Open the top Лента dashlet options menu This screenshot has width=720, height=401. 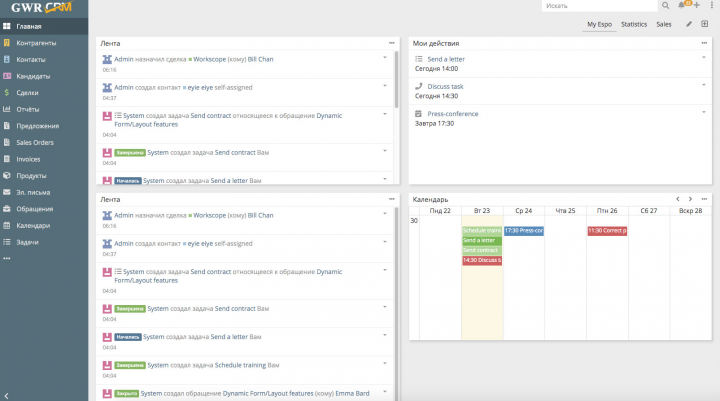[x=392, y=43]
